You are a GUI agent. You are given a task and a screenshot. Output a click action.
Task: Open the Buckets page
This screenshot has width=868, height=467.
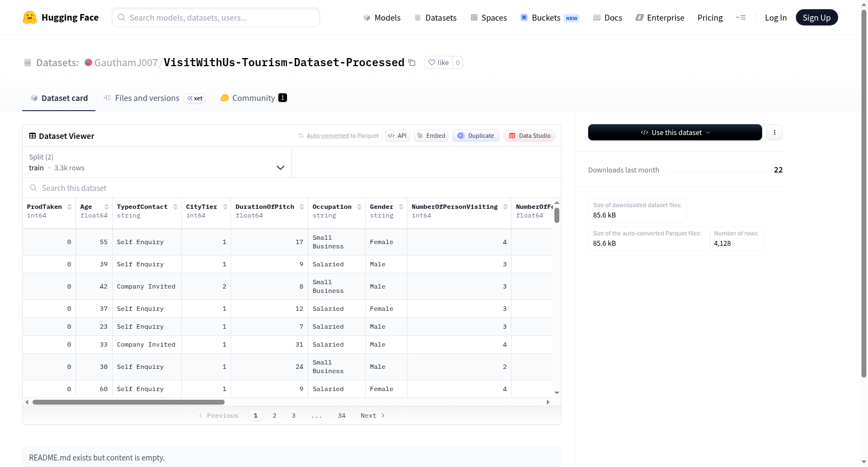tap(550, 18)
